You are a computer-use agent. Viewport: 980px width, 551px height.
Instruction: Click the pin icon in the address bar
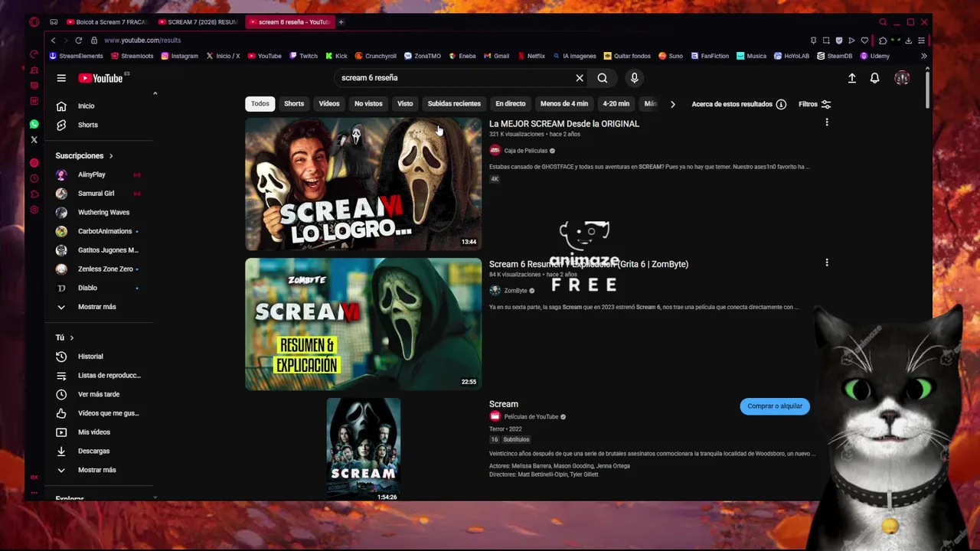[813, 40]
